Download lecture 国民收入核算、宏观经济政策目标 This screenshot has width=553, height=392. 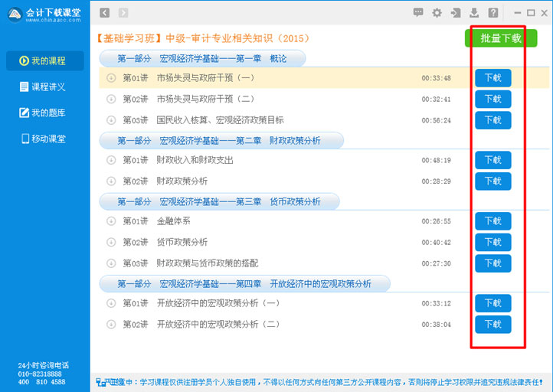pyautogui.click(x=492, y=120)
